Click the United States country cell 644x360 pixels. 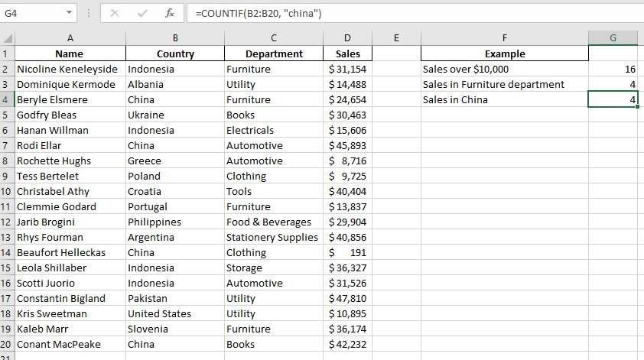tap(175, 313)
